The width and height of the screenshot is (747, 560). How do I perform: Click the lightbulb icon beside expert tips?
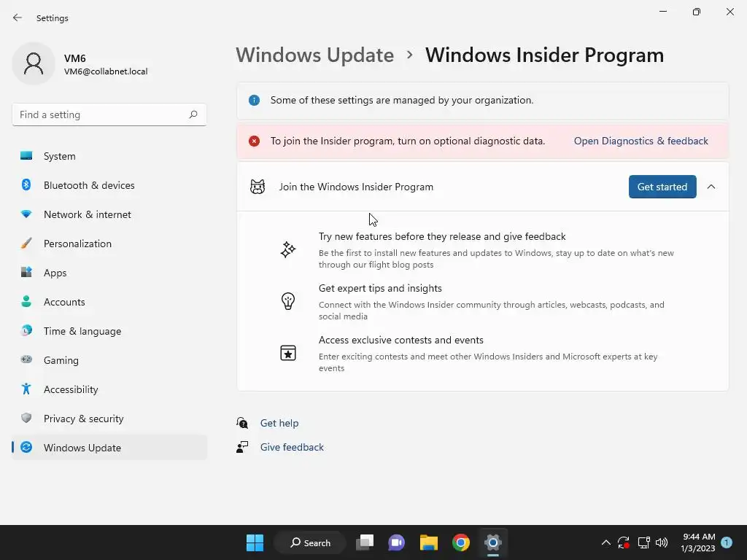tap(287, 301)
